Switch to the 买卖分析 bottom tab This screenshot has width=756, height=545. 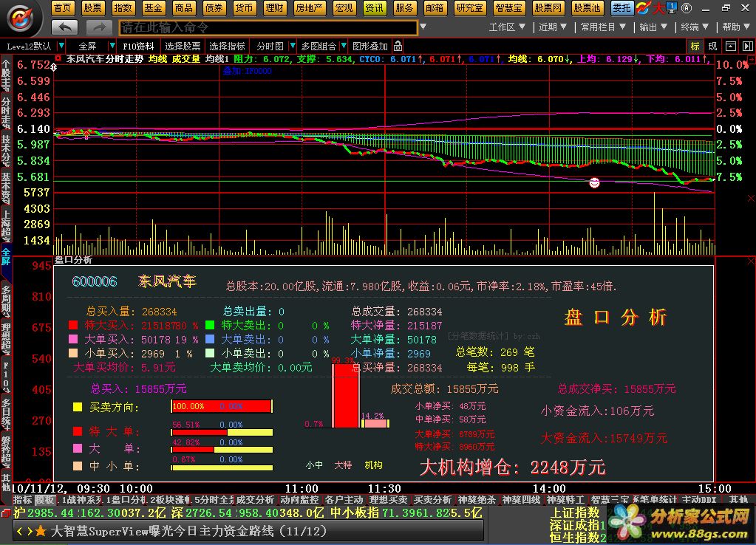(x=432, y=500)
